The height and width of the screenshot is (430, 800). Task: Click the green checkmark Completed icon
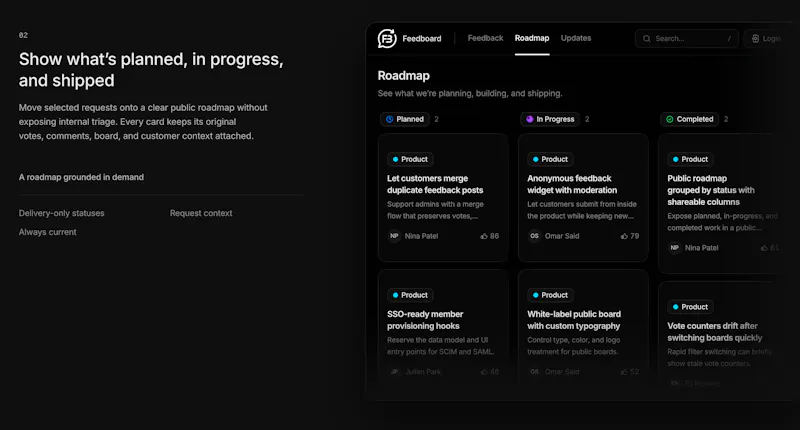click(x=669, y=119)
